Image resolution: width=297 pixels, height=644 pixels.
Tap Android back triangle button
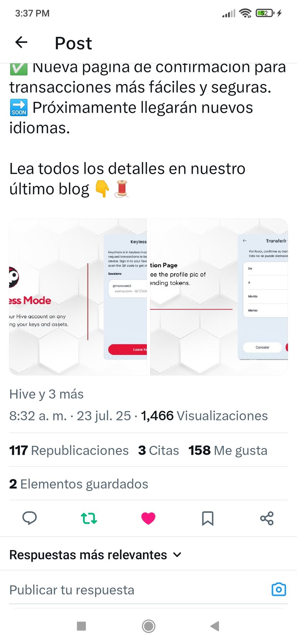pyautogui.click(x=215, y=626)
